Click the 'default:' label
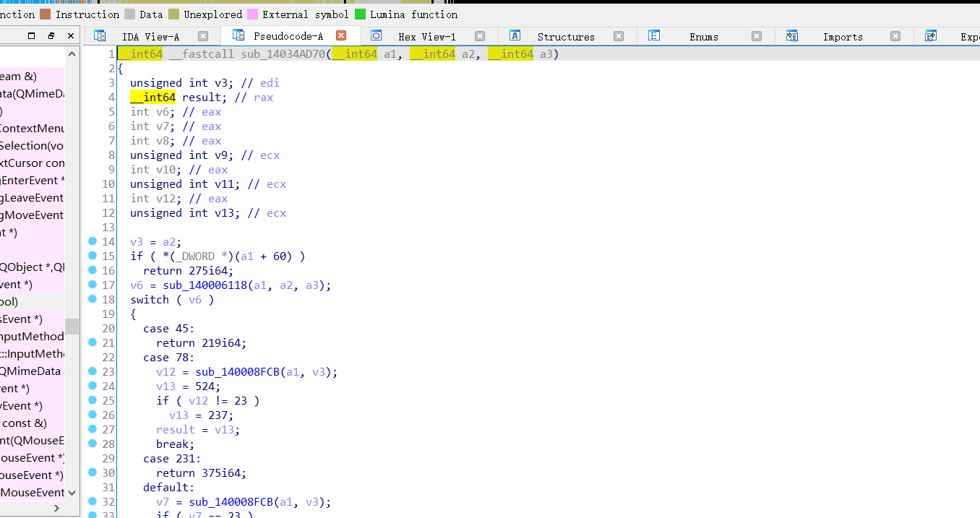Viewport: 980px width, 518px height. (x=169, y=488)
